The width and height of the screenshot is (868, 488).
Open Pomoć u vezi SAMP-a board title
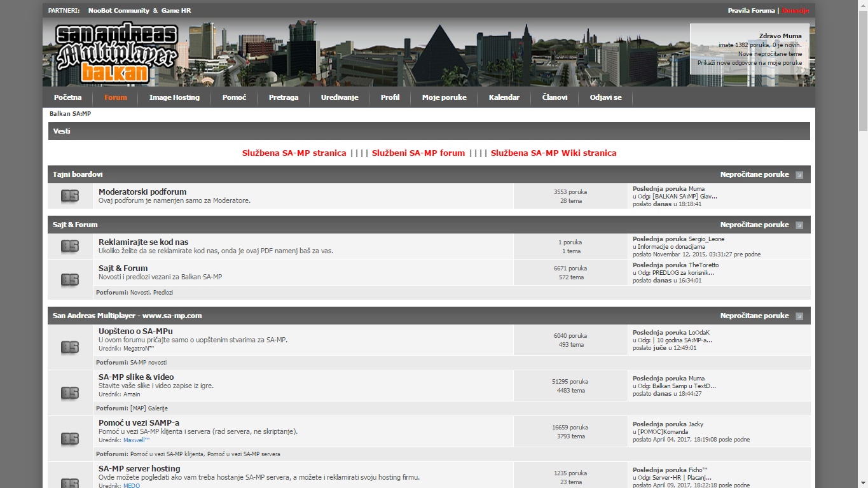pyautogui.click(x=139, y=423)
